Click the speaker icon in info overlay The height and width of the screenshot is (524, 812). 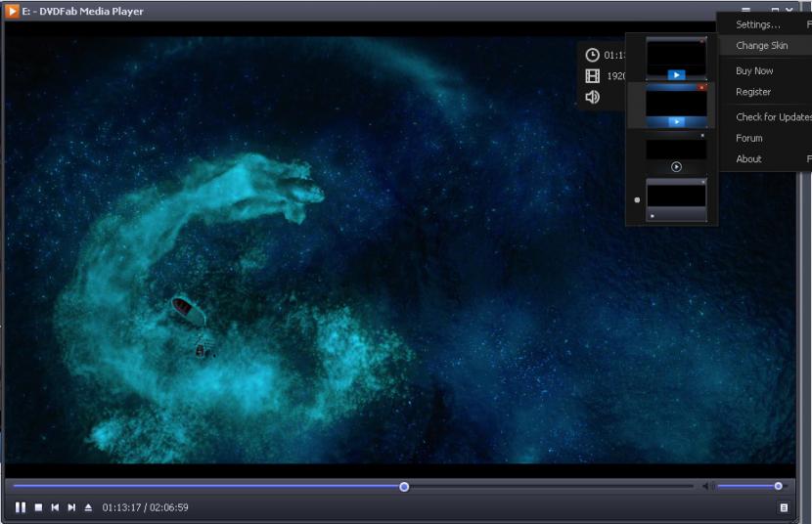click(593, 97)
